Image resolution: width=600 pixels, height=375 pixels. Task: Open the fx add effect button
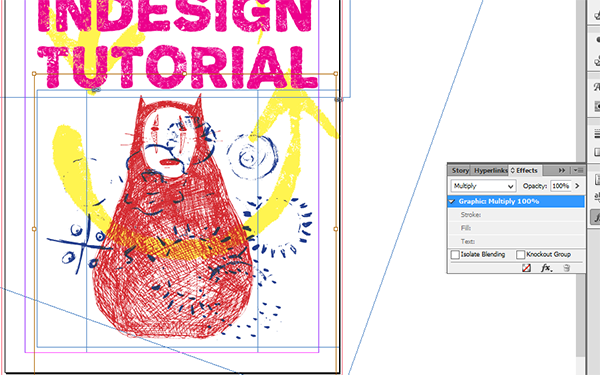pyautogui.click(x=546, y=268)
